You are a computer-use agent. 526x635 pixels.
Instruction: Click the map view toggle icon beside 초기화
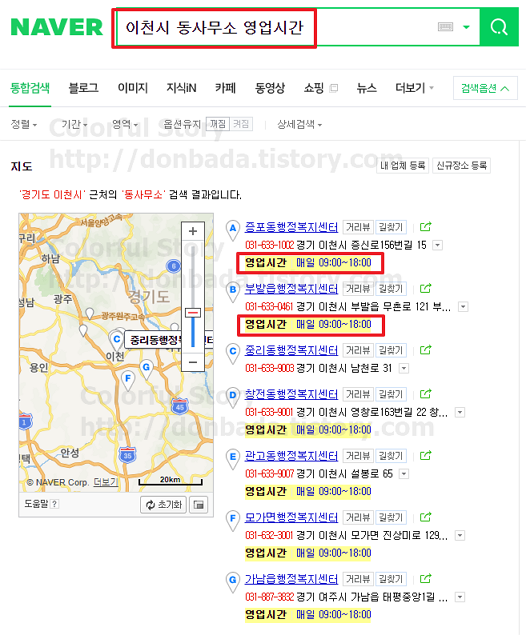(199, 505)
